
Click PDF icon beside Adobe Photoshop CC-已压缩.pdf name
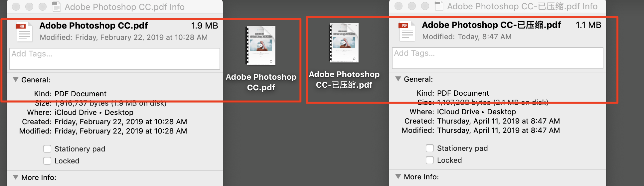coord(407,31)
